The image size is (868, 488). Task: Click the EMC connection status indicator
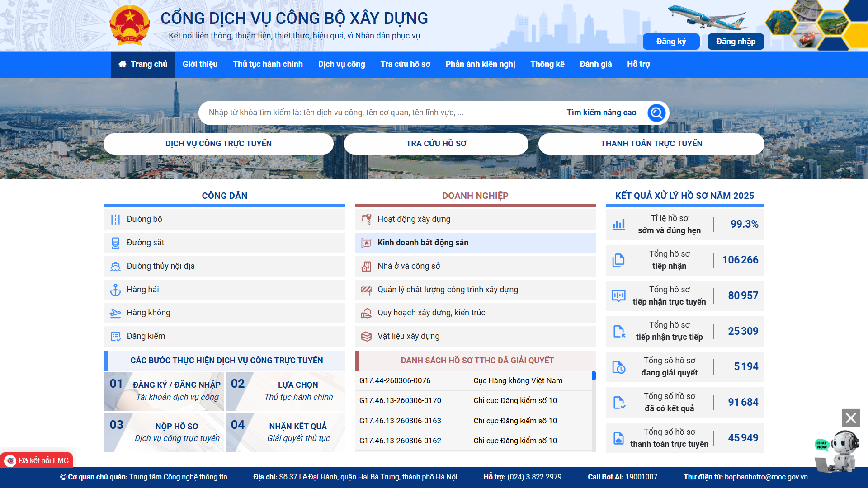click(36, 460)
